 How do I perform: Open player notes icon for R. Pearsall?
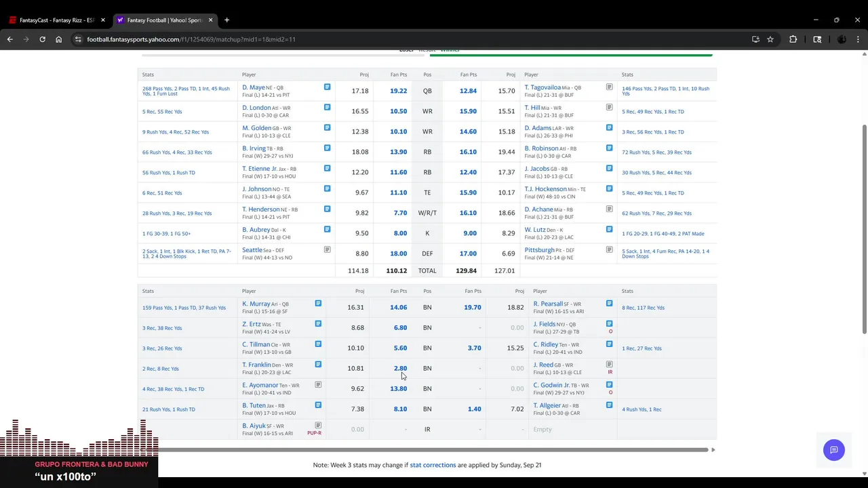[609, 303]
